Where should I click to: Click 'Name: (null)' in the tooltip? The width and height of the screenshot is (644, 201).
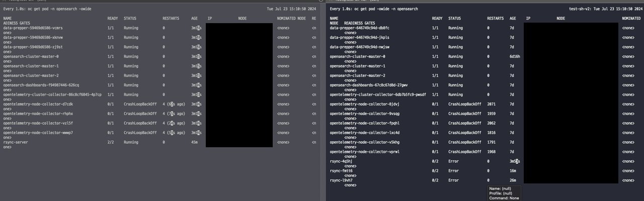point(500,188)
